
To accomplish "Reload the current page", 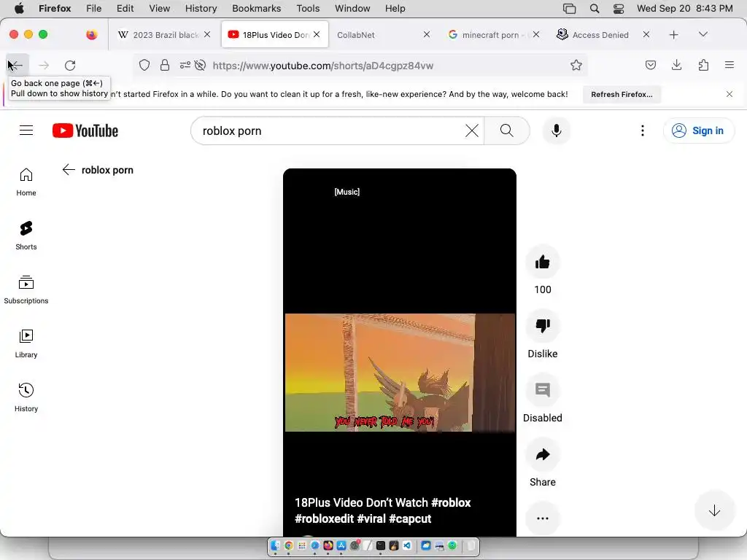I will click(x=70, y=65).
